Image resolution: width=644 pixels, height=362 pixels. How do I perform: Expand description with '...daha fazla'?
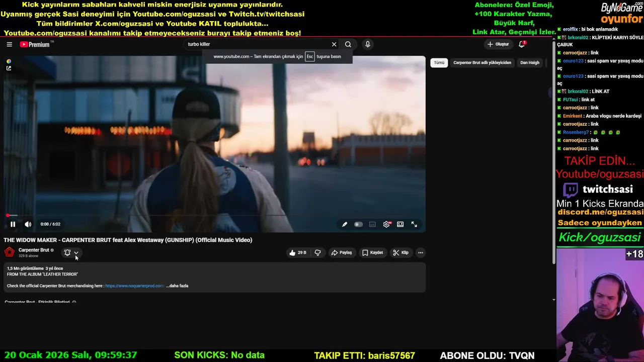(x=177, y=286)
